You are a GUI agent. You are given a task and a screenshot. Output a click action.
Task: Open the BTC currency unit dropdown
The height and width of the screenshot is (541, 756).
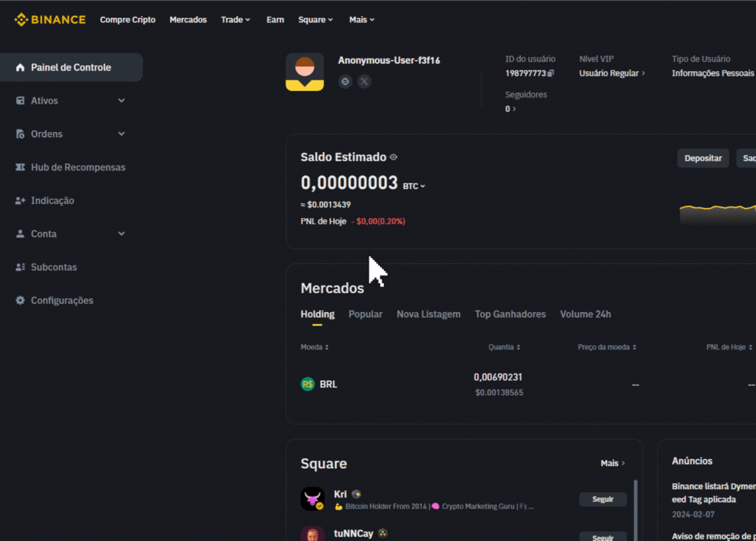(414, 186)
